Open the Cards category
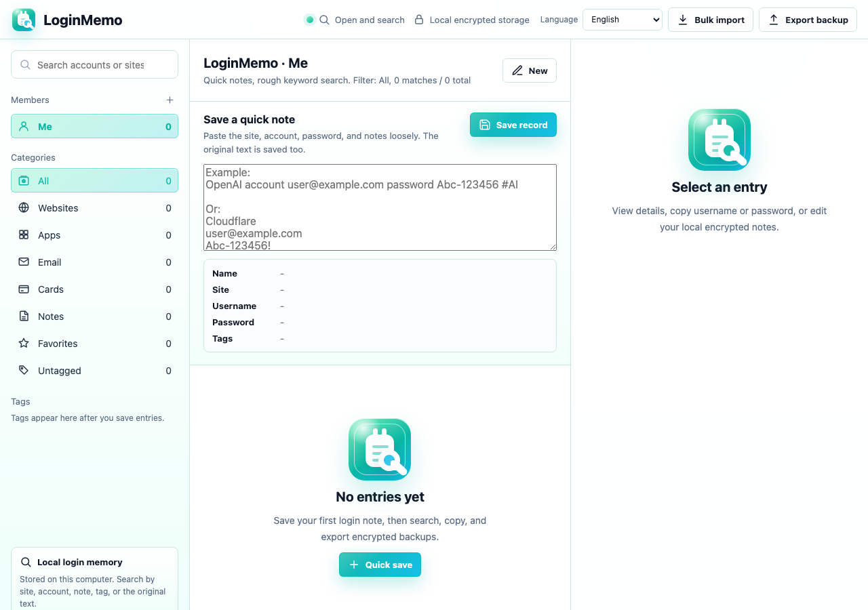 point(94,289)
